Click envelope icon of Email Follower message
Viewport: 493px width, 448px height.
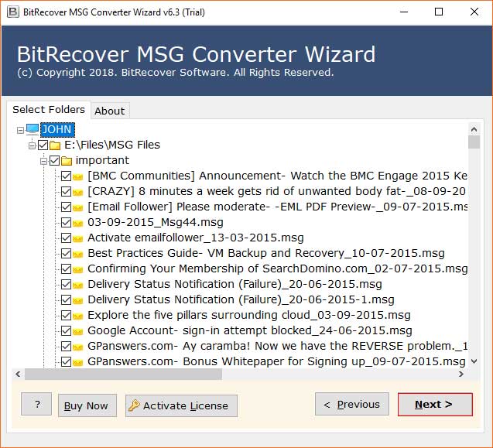pos(77,207)
